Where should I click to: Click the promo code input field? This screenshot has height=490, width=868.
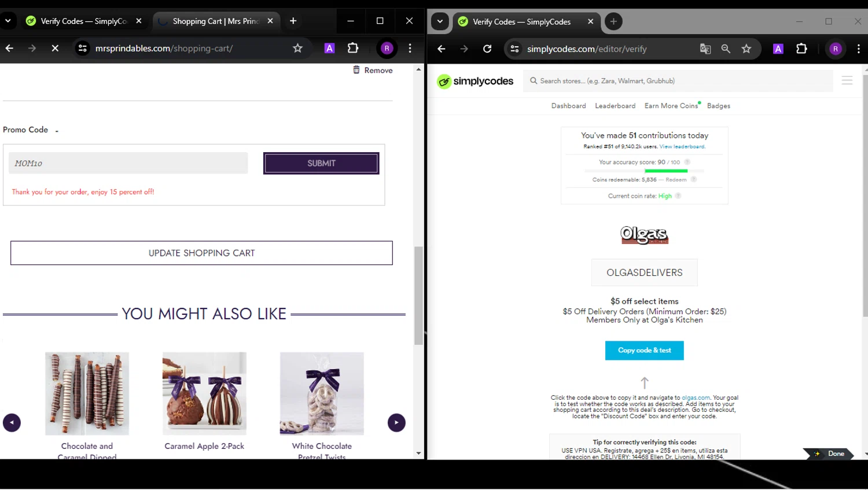click(128, 163)
